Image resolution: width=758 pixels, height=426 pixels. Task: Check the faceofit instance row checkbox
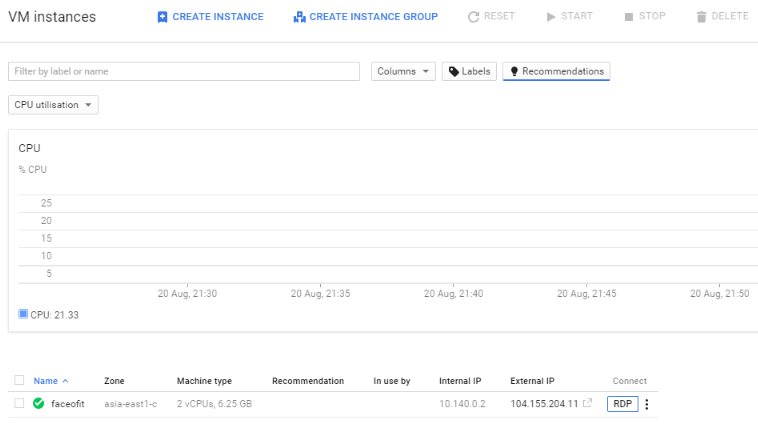coord(19,404)
